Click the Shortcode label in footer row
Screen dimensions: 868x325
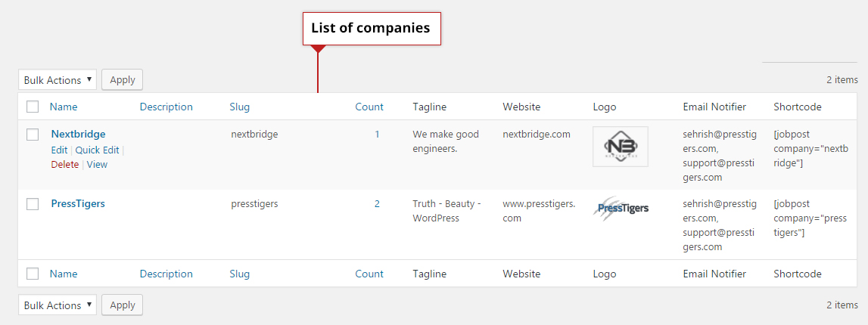click(798, 274)
